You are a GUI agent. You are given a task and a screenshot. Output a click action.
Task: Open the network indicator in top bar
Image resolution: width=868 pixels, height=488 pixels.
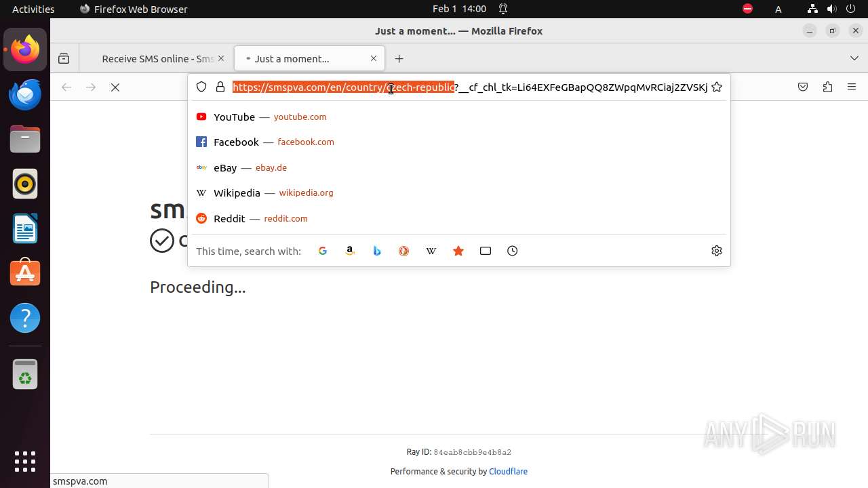[812, 9]
